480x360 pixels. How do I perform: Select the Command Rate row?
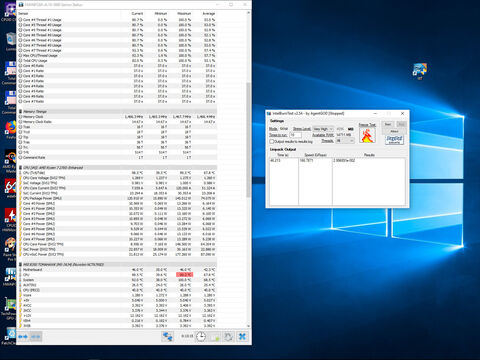117,157
